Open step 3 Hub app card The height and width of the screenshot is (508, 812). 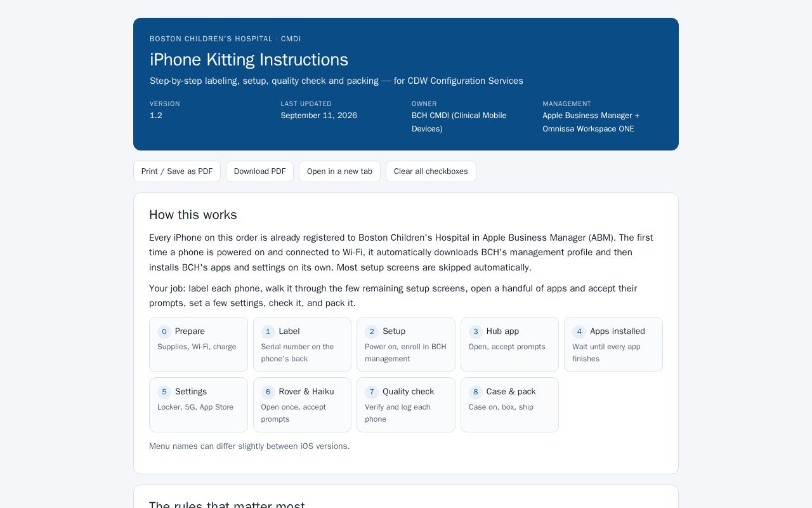[509, 344]
